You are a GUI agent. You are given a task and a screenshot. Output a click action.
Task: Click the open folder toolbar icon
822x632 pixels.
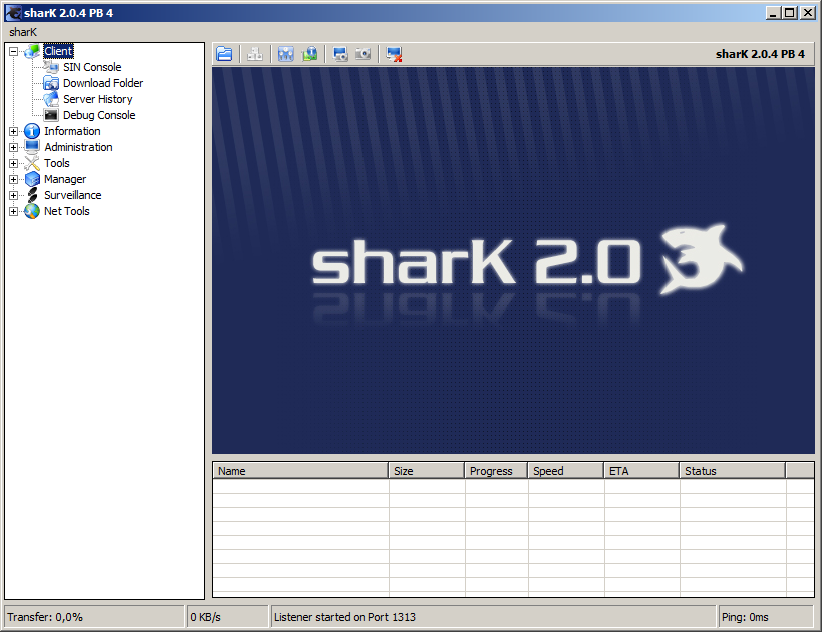click(224, 54)
